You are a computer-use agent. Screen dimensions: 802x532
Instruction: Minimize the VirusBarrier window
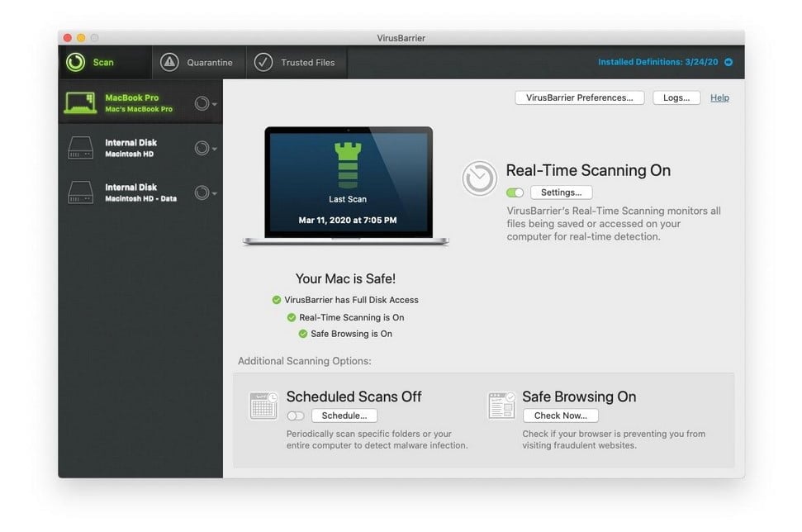81,38
